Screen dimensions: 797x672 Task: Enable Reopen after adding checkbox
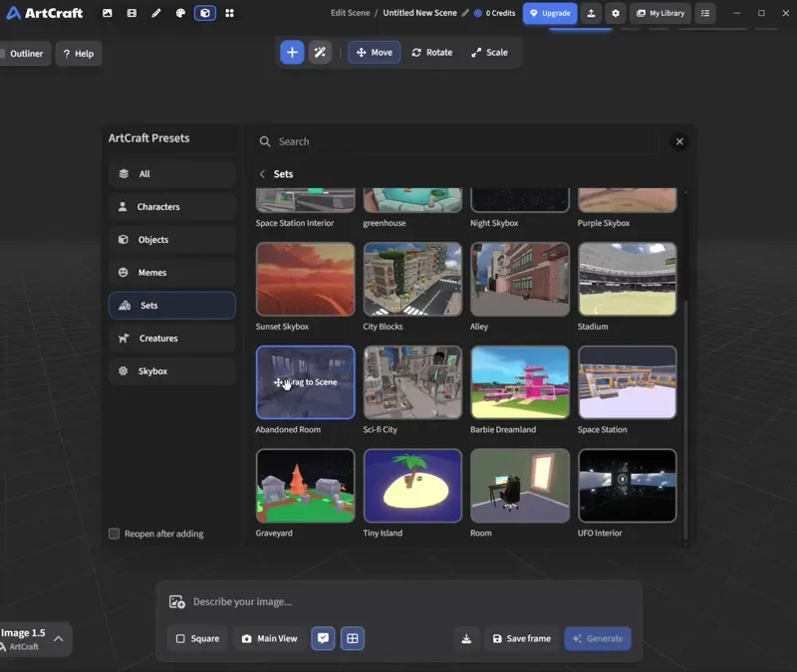pos(114,534)
